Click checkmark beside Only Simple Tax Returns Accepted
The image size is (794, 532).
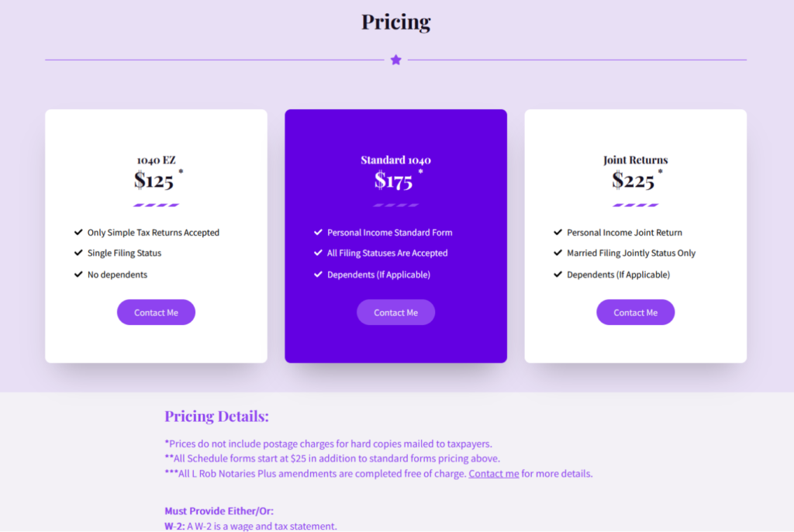[78, 232]
